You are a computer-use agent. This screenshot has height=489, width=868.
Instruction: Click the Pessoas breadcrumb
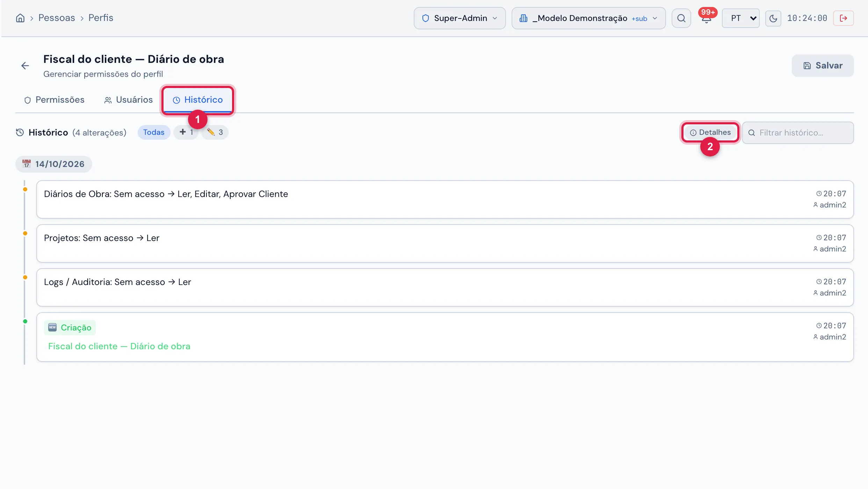coord(57,18)
